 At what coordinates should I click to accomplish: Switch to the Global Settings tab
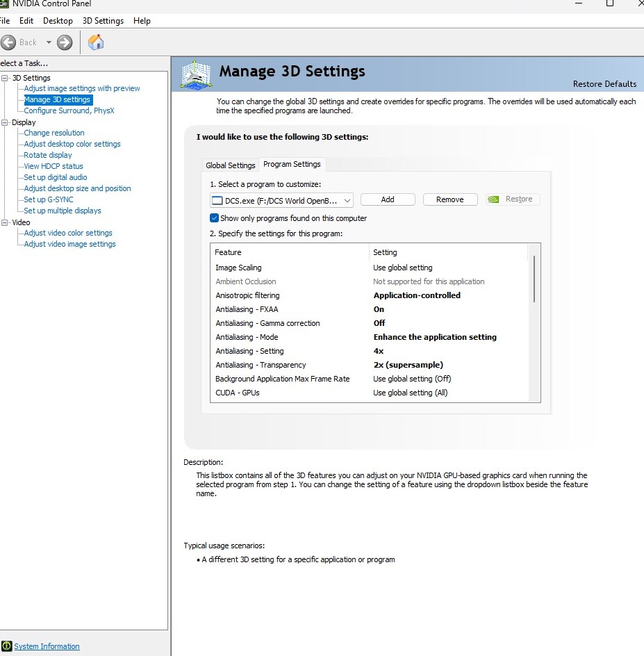pyautogui.click(x=231, y=165)
